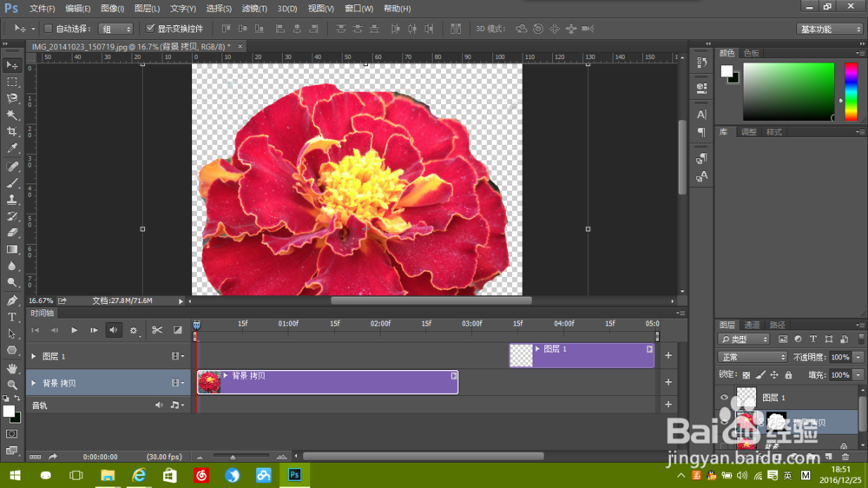The height and width of the screenshot is (488, 868).
Task: Open the blend mode 正常 dropdown
Action: coord(752,357)
